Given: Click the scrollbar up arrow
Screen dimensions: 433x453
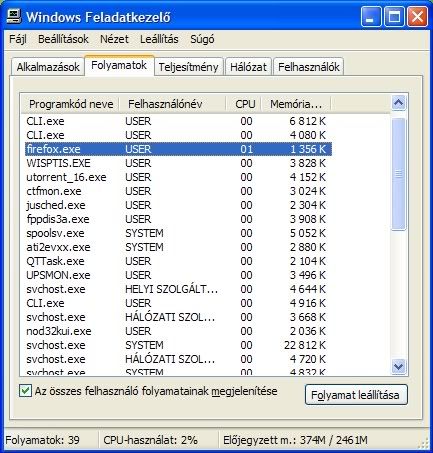Looking at the screenshot, I should tap(399, 103).
